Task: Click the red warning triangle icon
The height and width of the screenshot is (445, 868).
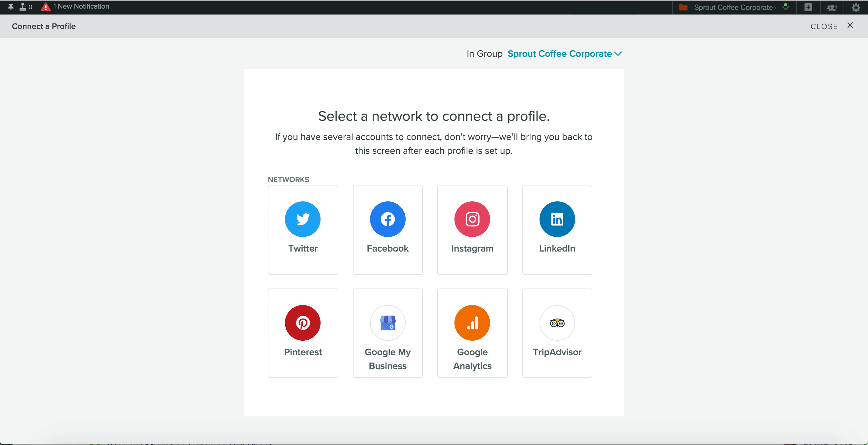Action: [x=46, y=7]
